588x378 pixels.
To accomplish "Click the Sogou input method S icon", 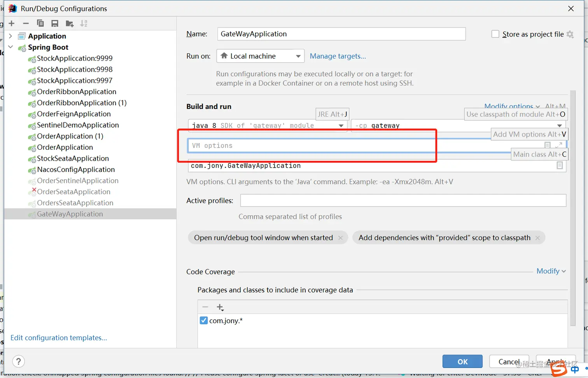I will pyautogui.click(x=559, y=369).
